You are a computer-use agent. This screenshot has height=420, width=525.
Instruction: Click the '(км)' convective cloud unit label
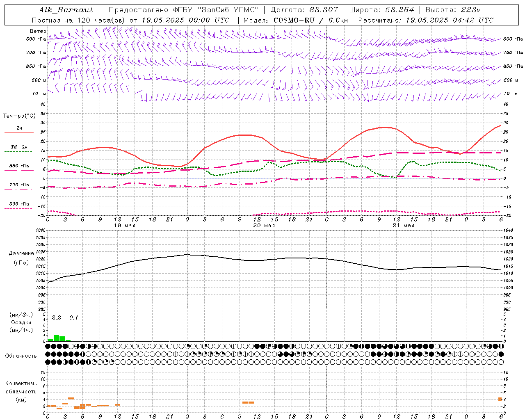coord(21,399)
